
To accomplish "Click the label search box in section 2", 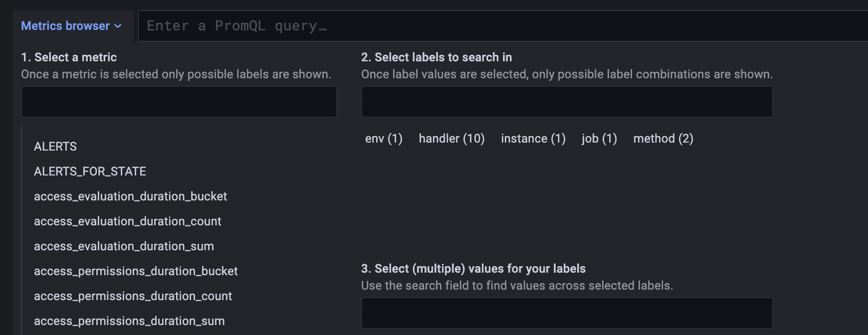I will pyautogui.click(x=566, y=102).
